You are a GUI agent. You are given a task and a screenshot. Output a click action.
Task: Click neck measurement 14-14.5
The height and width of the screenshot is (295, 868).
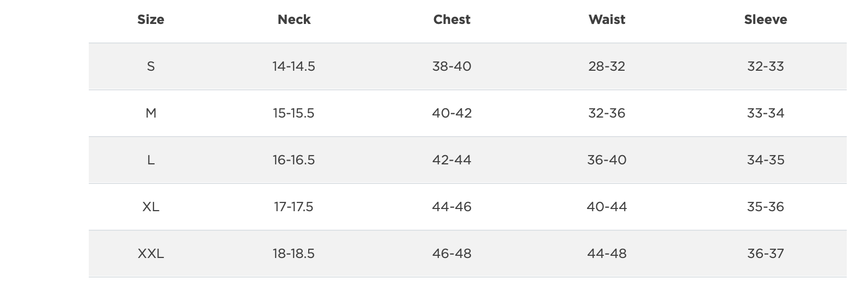(x=294, y=66)
